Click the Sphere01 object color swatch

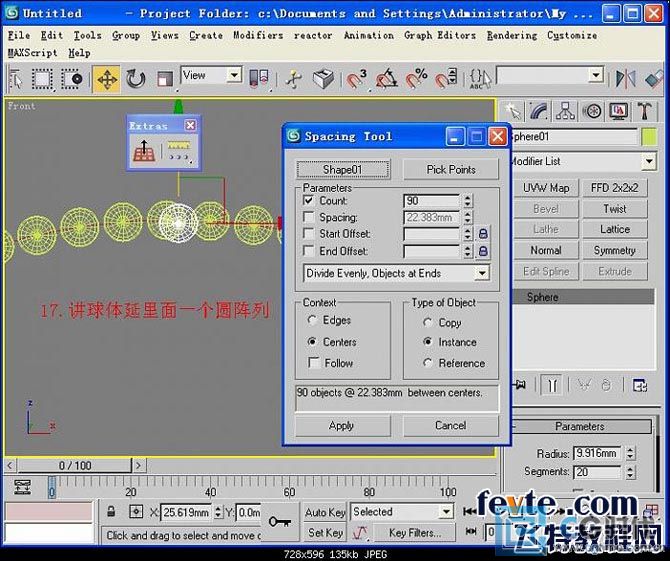pyautogui.click(x=649, y=137)
